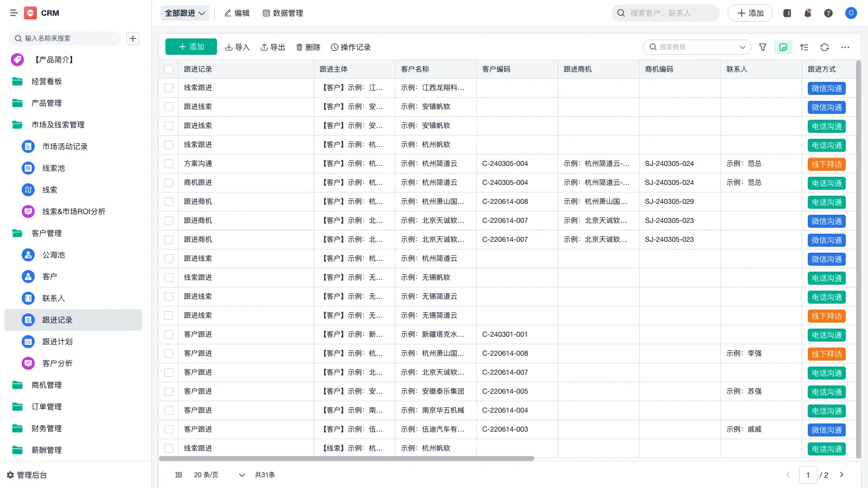The width and height of the screenshot is (868, 488).
Task: Check the select-all checkbox in header row
Action: (169, 69)
